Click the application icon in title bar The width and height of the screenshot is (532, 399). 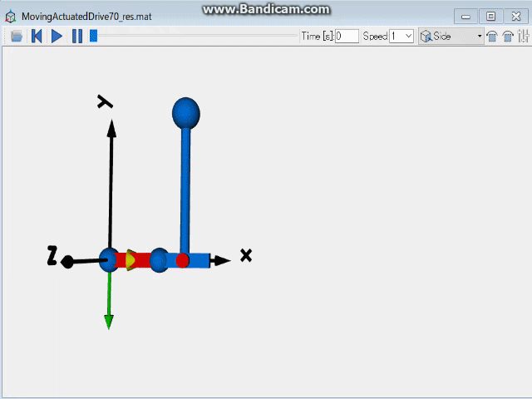point(10,16)
